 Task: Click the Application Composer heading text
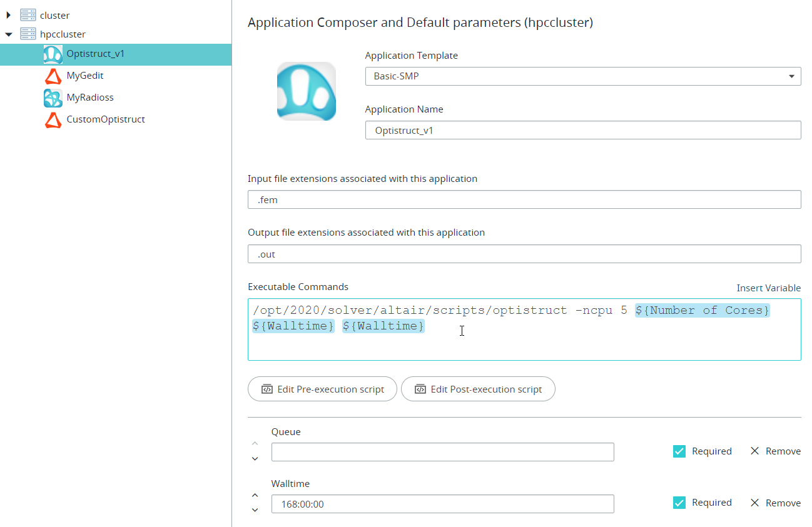(x=420, y=23)
